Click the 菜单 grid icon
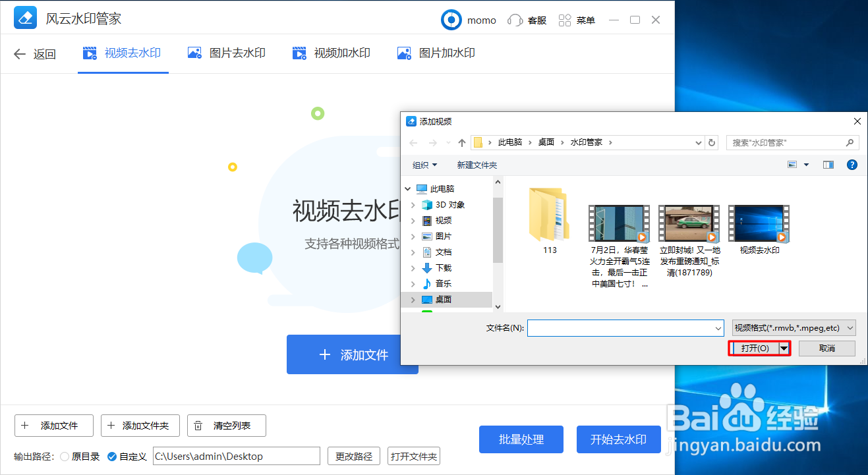Image resolution: width=868 pixels, height=475 pixels. pos(565,20)
